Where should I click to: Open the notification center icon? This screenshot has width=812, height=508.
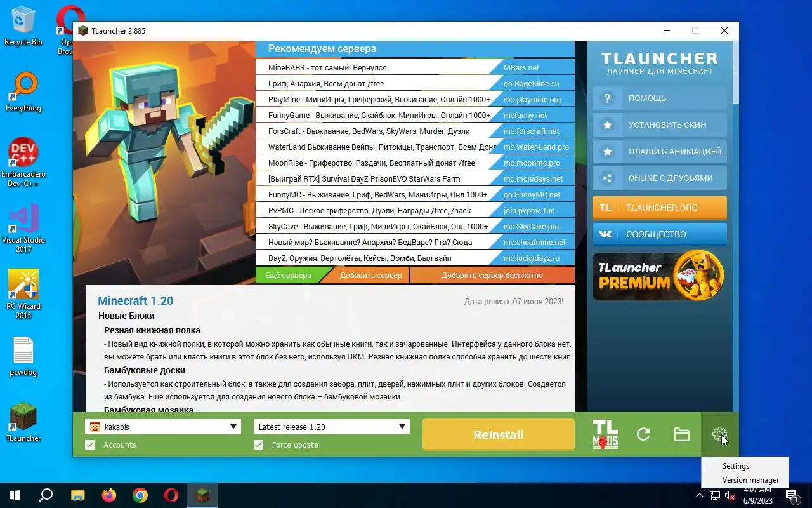(792, 496)
